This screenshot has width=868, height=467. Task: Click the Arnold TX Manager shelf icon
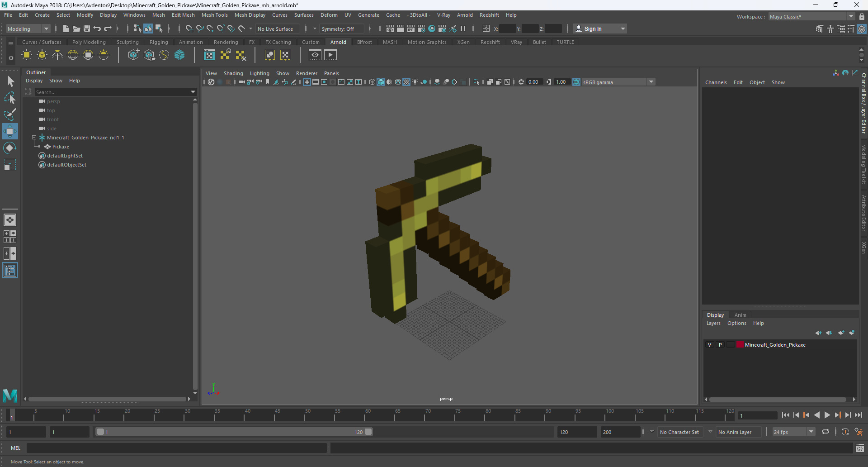click(x=209, y=55)
